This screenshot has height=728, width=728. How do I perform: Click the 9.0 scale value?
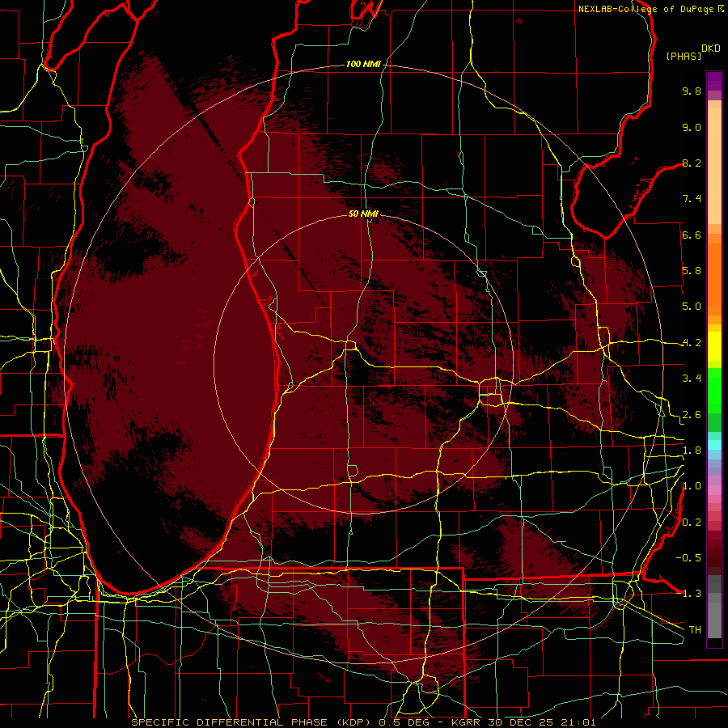pyautogui.click(x=692, y=128)
